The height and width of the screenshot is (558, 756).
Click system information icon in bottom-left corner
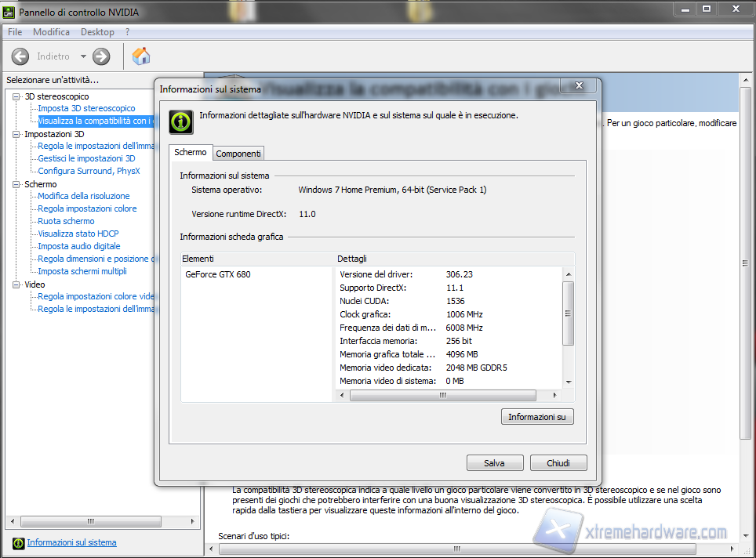(18, 543)
